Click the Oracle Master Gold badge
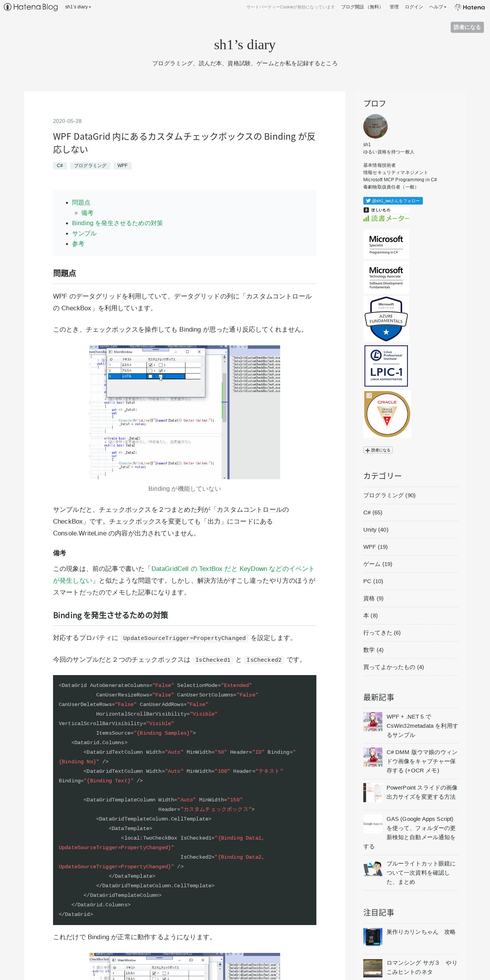Screen dimensions: 490x980 (387, 414)
